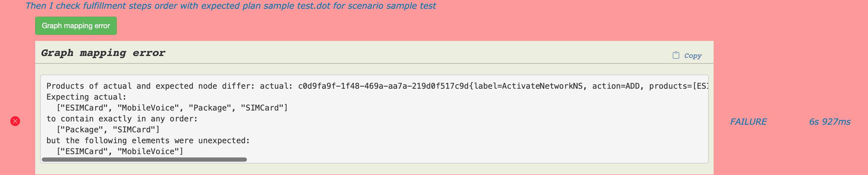This screenshot has width=868, height=175.
Task: Click the node UUID starting with c0d9fa9f
Action: coord(383,86)
